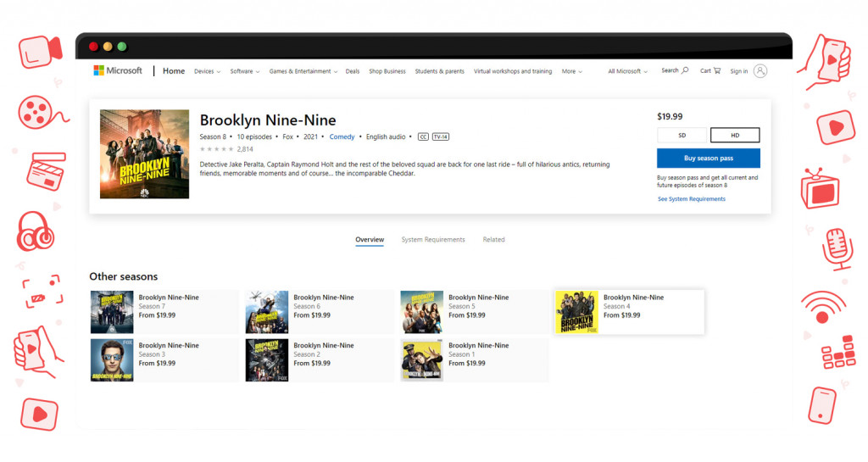Open Season 2 thumbnail
The width and height of the screenshot is (868, 462).
(267, 360)
